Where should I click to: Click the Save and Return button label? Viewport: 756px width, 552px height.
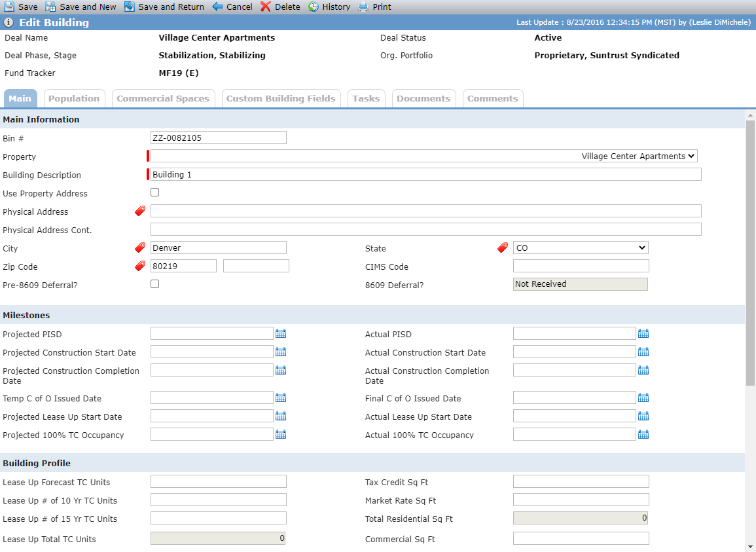171,7
